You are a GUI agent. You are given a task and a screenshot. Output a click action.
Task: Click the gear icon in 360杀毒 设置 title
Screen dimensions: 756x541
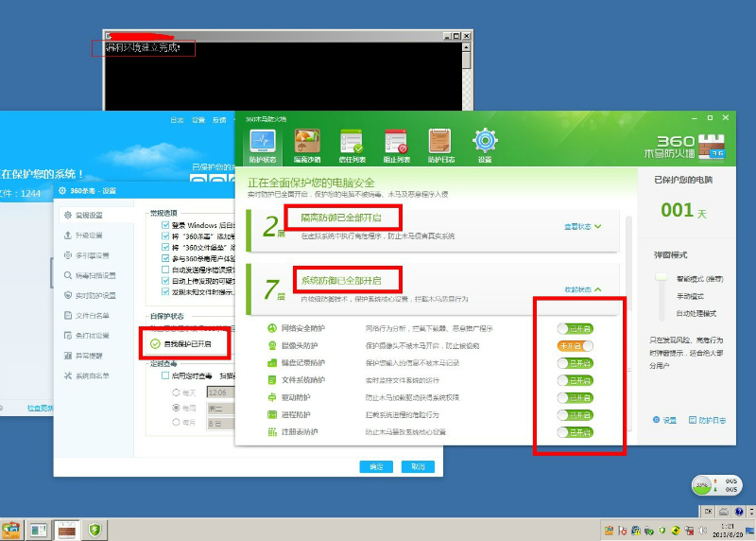[62, 191]
